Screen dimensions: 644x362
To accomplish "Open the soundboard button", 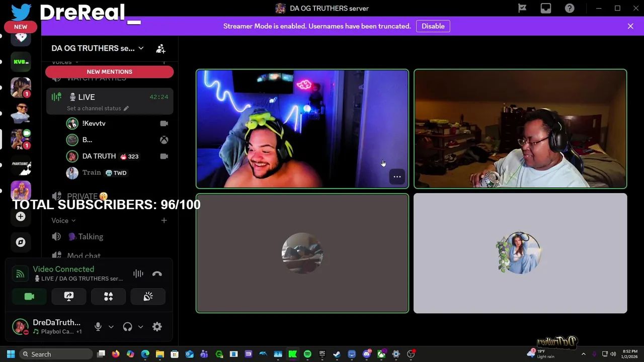I will tap(148, 297).
